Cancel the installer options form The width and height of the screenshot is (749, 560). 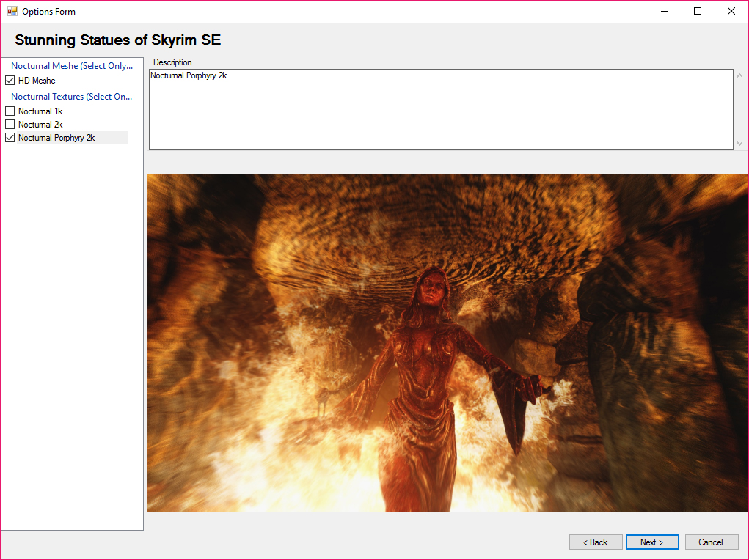[x=712, y=542]
